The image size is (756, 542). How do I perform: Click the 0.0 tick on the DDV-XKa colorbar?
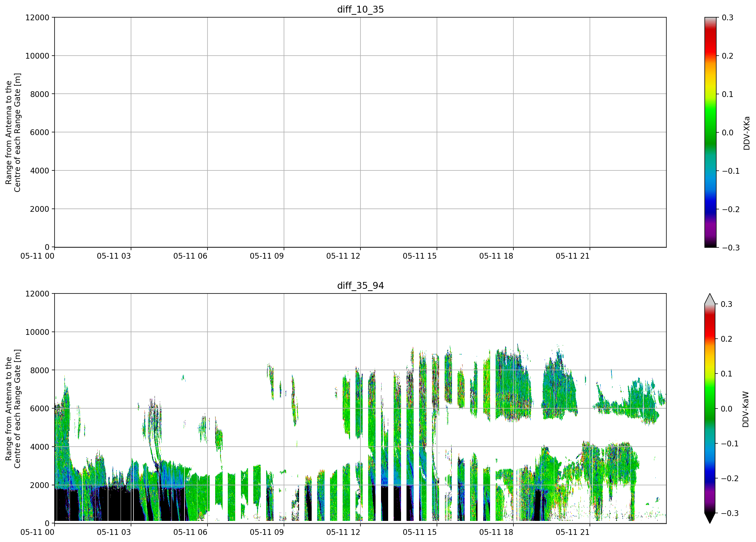tap(728, 133)
